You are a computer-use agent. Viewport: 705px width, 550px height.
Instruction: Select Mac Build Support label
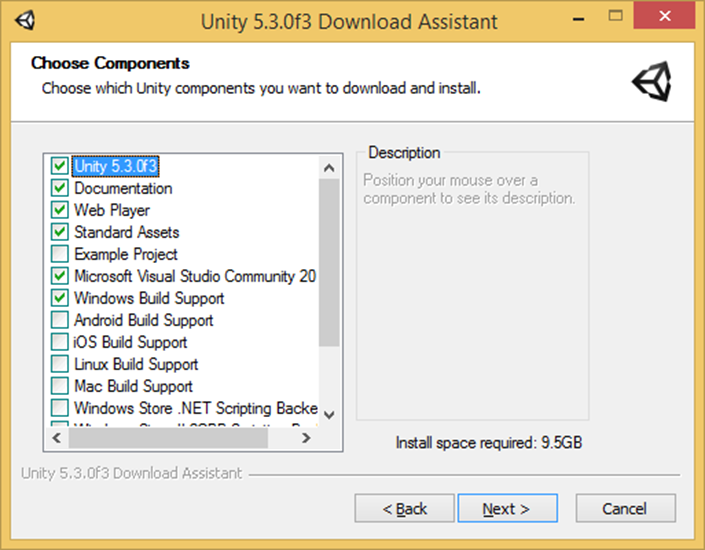pyautogui.click(x=134, y=386)
